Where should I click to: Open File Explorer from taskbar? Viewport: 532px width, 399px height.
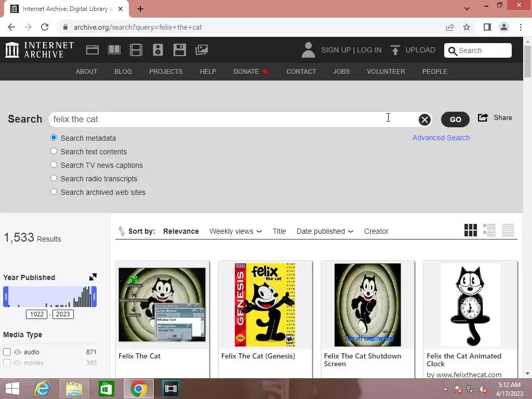point(74,389)
